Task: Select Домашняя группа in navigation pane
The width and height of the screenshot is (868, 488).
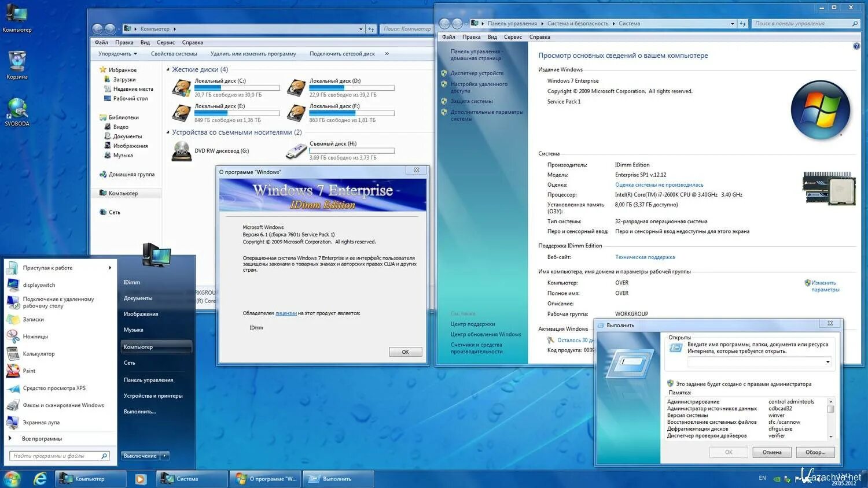Action: click(131, 174)
